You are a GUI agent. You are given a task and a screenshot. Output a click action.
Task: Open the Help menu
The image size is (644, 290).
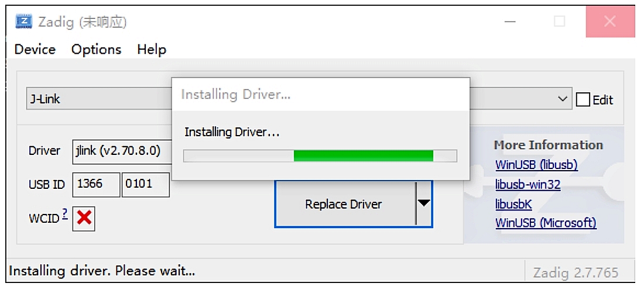152,50
